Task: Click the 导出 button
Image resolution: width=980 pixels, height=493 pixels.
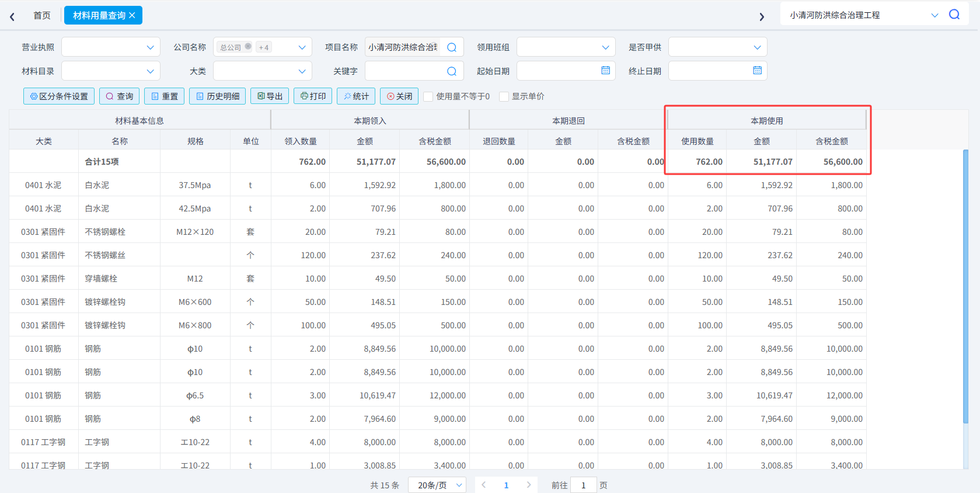Action: coord(270,96)
